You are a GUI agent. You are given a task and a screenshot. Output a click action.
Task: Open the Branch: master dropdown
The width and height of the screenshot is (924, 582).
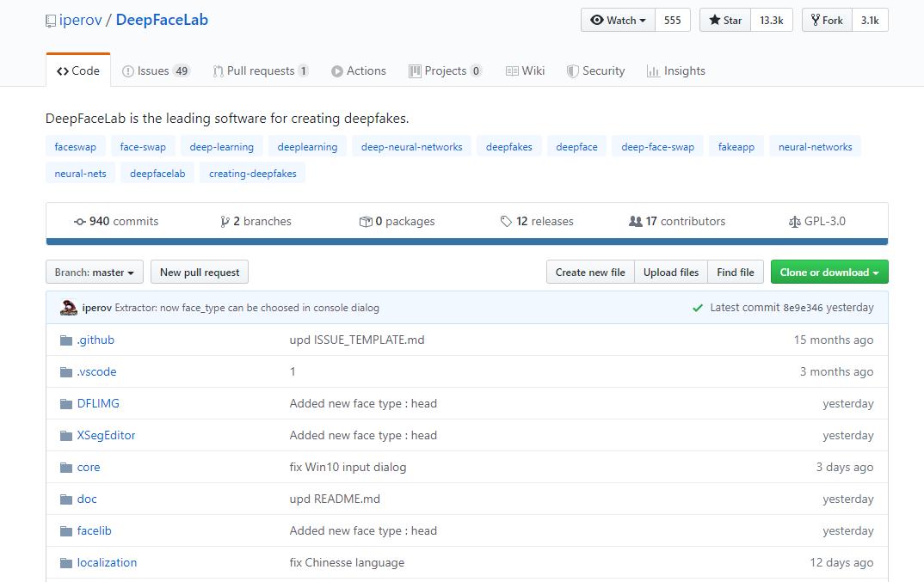95,273
